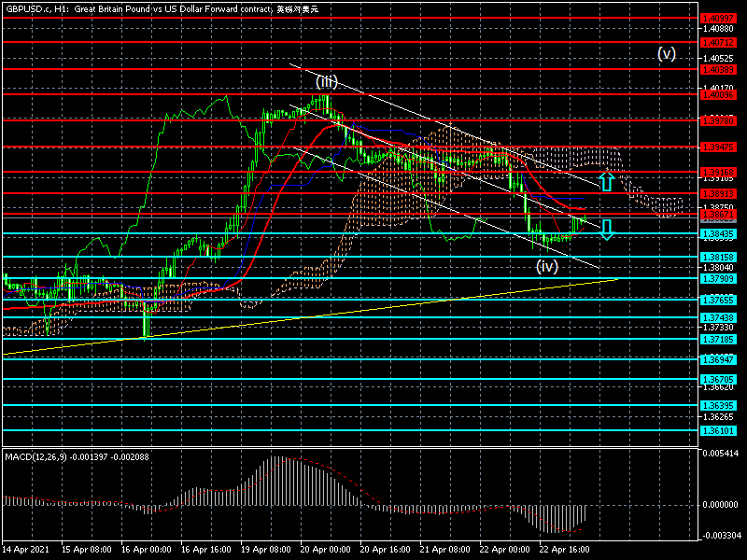The image size is (747, 560).
Task: Click the 19 Apr 08:00 time axis label
Action: coord(266,549)
